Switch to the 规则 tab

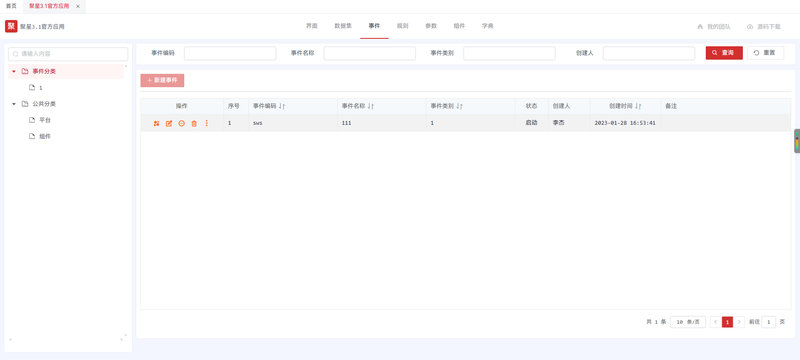click(403, 26)
